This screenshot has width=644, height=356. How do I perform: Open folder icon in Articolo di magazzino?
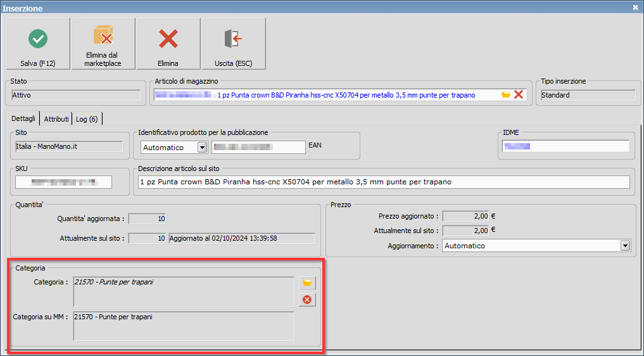[x=506, y=94]
